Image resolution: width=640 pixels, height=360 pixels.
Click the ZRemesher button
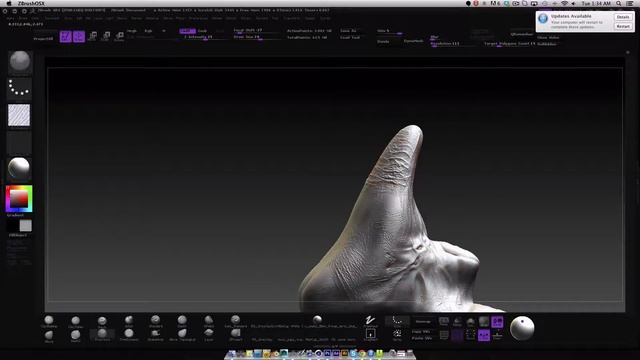pos(522,34)
